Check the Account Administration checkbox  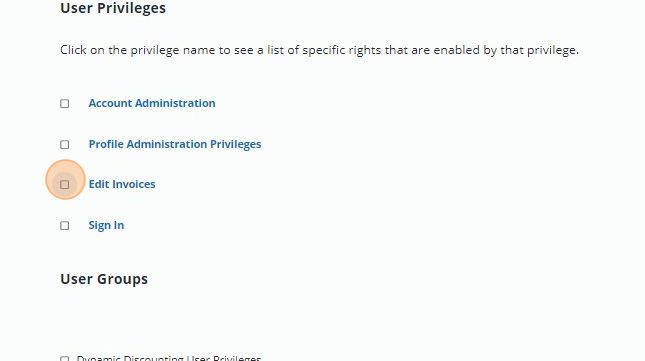[65, 104]
